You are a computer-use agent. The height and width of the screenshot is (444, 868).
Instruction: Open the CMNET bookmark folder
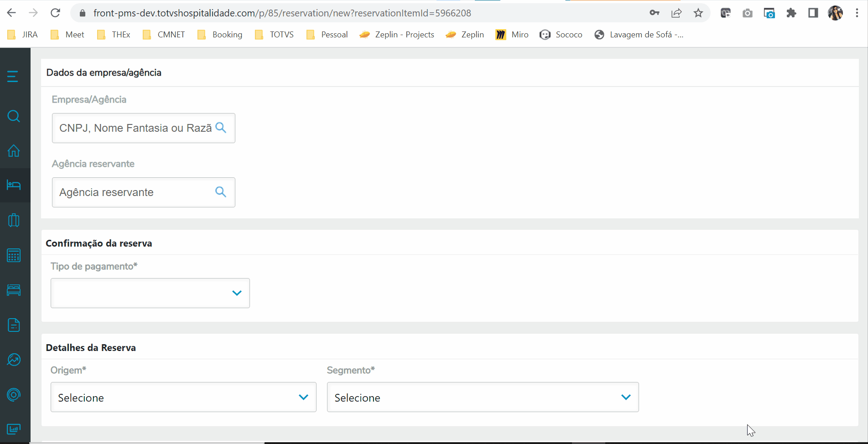point(163,35)
